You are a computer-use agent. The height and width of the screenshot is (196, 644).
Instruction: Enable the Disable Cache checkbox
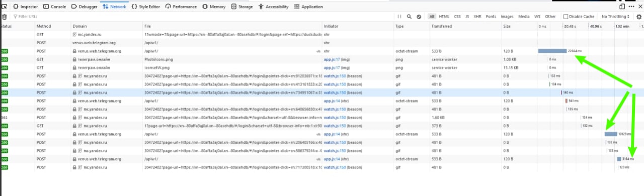pyautogui.click(x=566, y=17)
